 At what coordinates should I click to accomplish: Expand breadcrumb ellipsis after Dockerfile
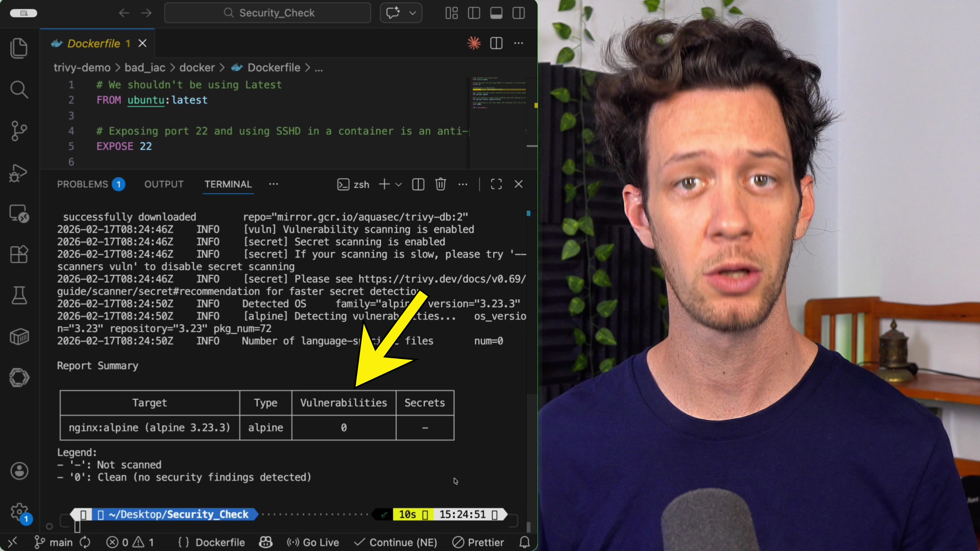[319, 68]
